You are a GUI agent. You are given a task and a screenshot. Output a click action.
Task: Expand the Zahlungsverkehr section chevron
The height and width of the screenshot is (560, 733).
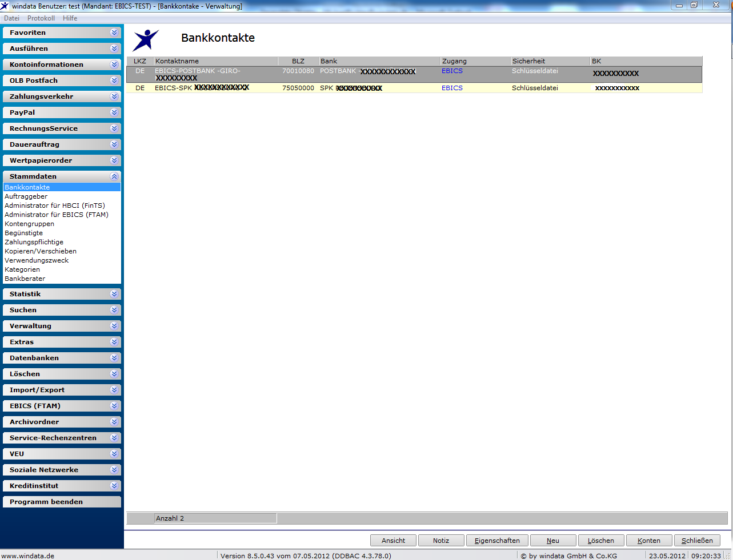(x=114, y=96)
